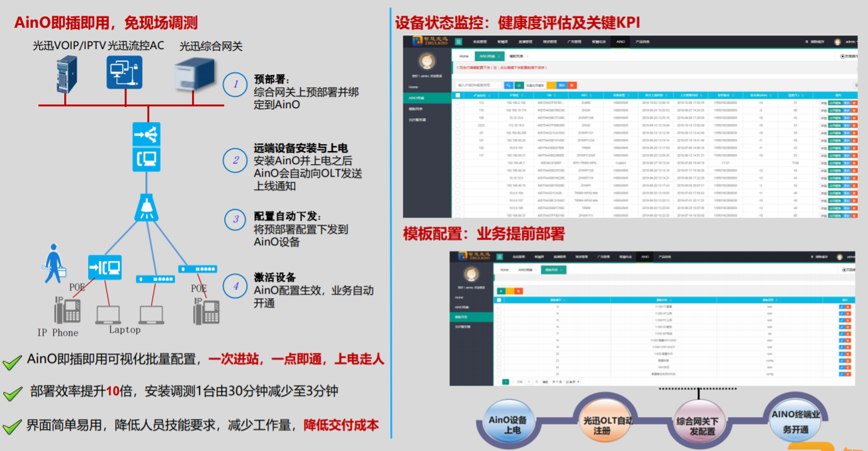Screen dimensions: 868x451
Task: Click the yellow toolbar button in the template screenshot
Action: [510, 291]
